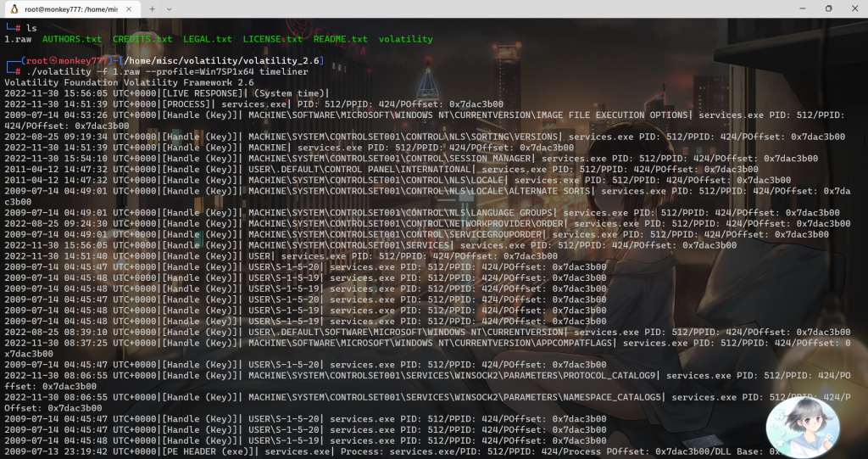Expand the new tab profile dropdown
The height and width of the screenshot is (459, 868).
point(175,8)
